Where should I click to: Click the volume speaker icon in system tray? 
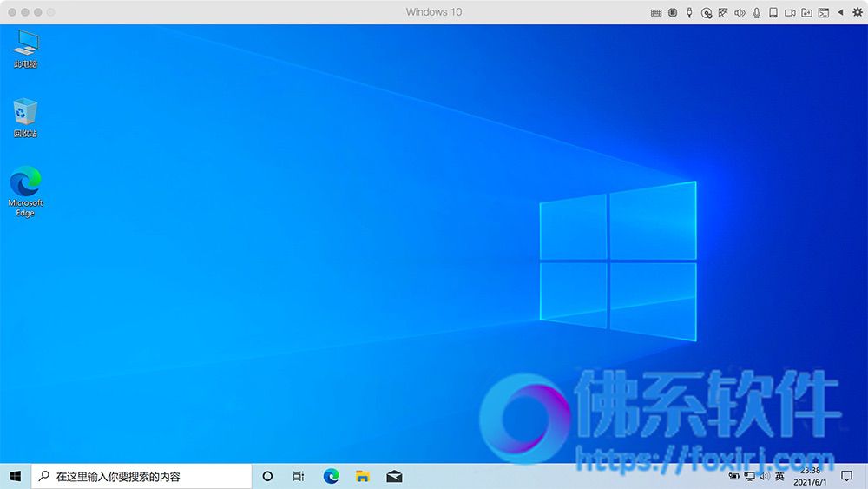point(765,476)
